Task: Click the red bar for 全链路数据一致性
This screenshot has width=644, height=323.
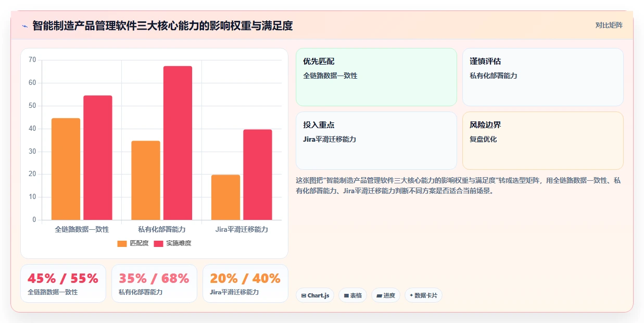Action: pos(98,158)
